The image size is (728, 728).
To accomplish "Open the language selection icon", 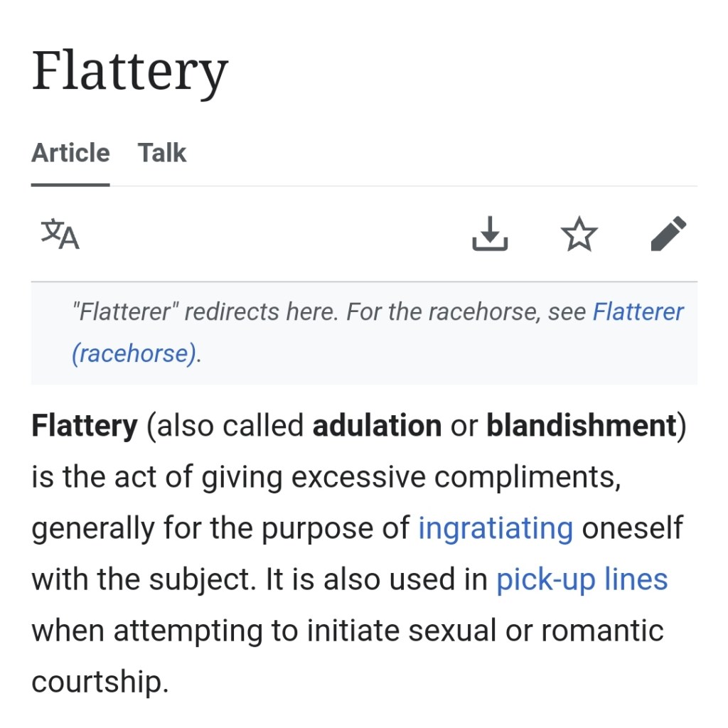I will point(60,234).
